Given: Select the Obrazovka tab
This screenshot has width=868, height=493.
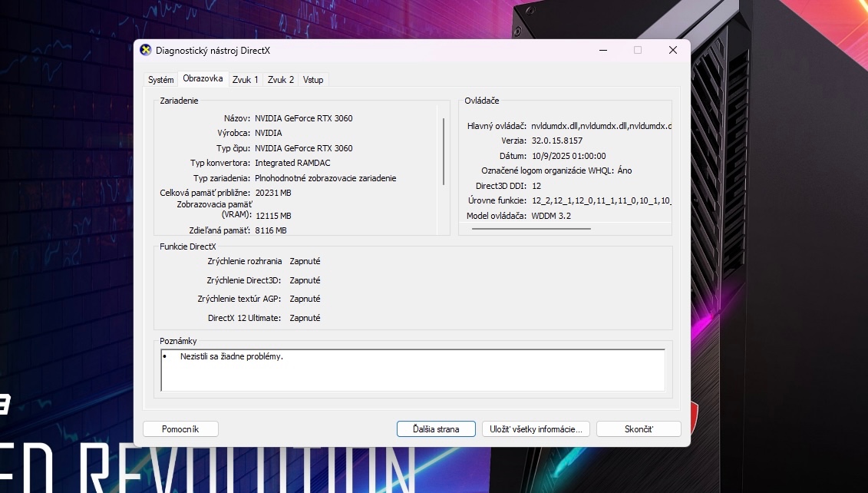Looking at the screenshot, I should (203, 78).
